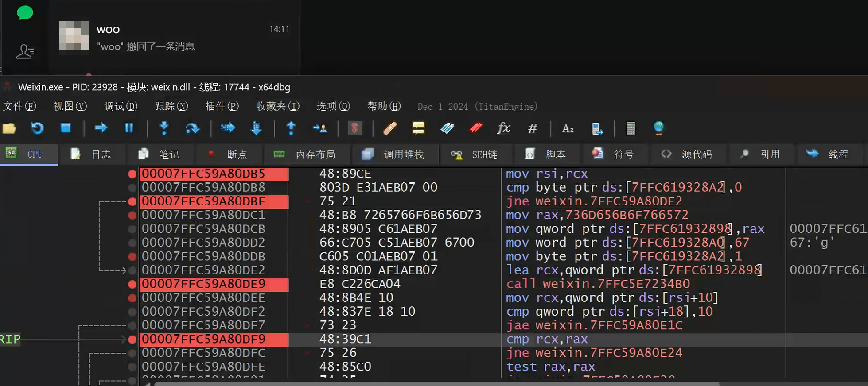Open WeChat contacts icon in sidebar
Screen dimensions: 868x386
point(25,52)
